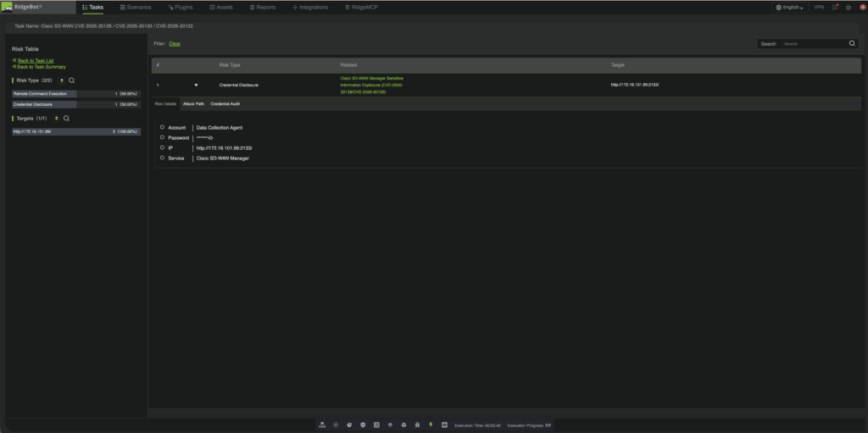Click the topology icon in bottom toolbar
The image size is (868, 433).
coord(322,425)
